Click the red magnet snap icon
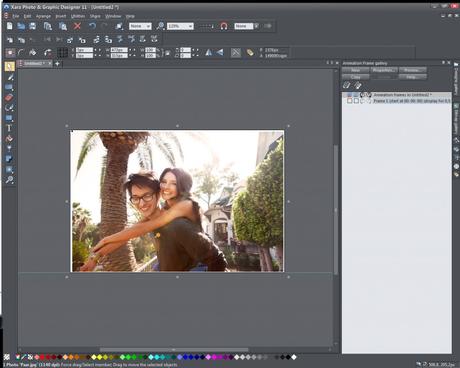460x368 pixels. tap(224, 26)
